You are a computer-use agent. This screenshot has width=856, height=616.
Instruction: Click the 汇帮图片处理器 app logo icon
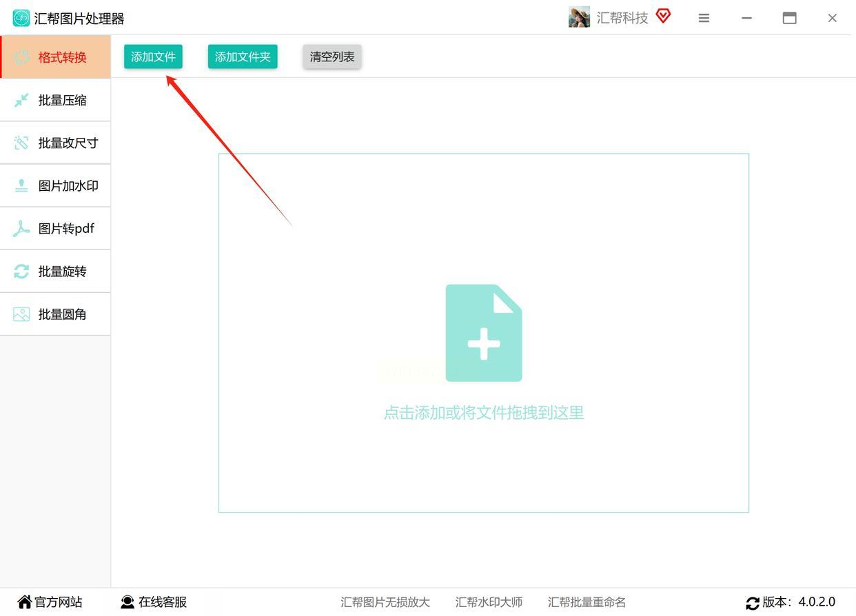coord(21,18)
